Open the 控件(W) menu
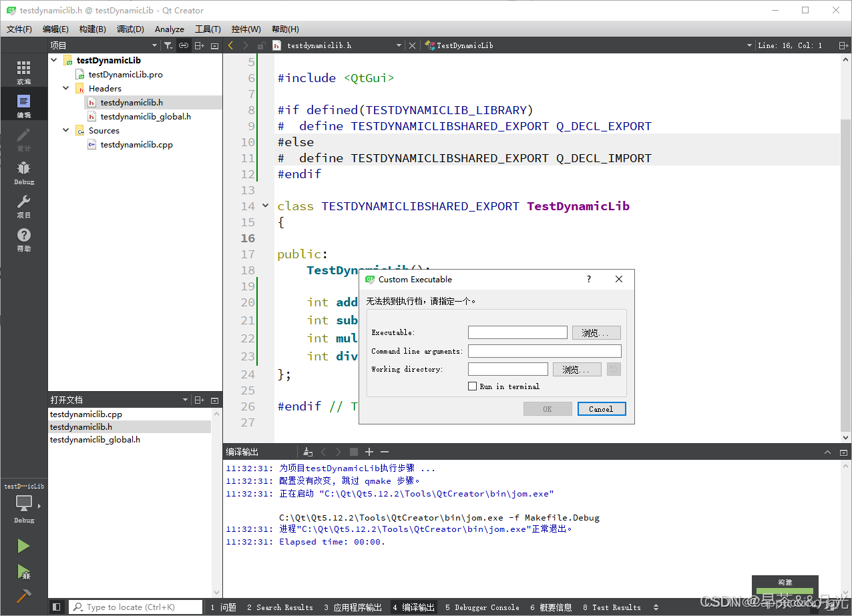Image resolution: width=852 pixels, height=616 pixels. click(246, 29)
